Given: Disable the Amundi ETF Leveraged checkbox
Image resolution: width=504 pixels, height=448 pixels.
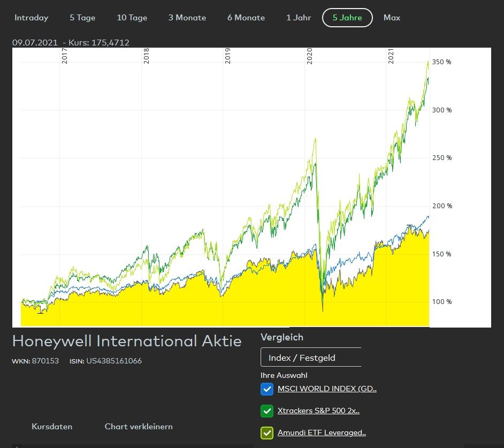Looking at the screenshot, I should pos(267,433).
